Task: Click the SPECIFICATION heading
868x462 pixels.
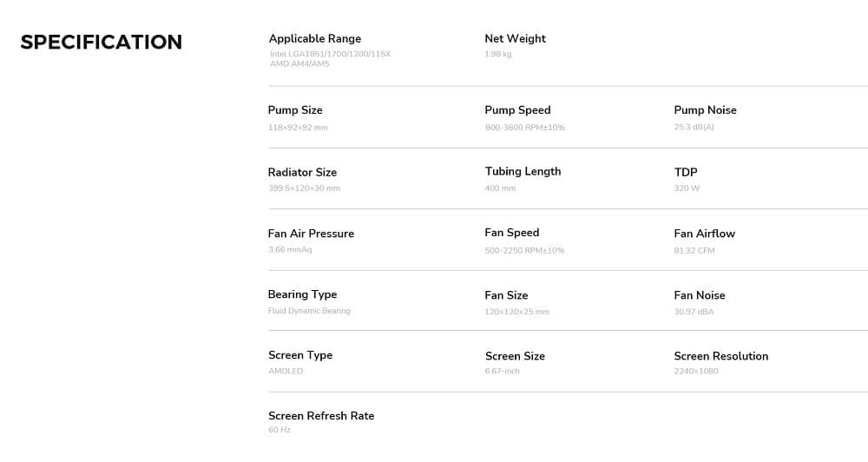Action: (101, 42)
